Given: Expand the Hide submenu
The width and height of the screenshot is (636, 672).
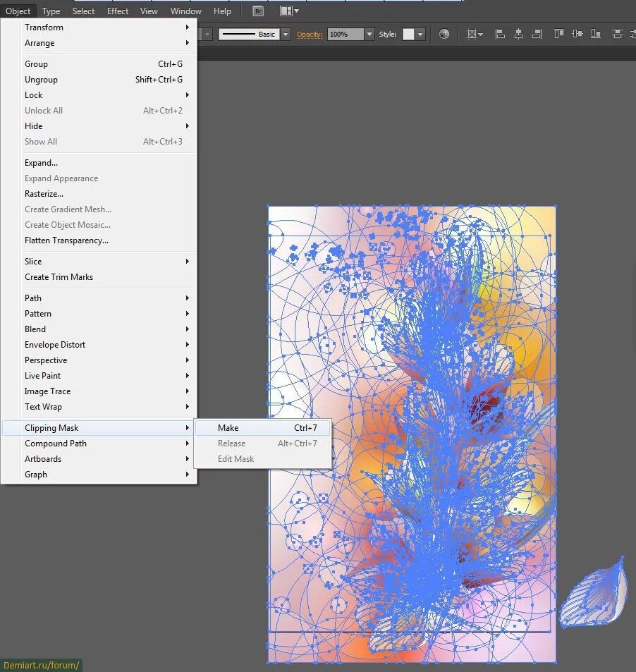Looking at the screenshot, I should tap(107, 126).
